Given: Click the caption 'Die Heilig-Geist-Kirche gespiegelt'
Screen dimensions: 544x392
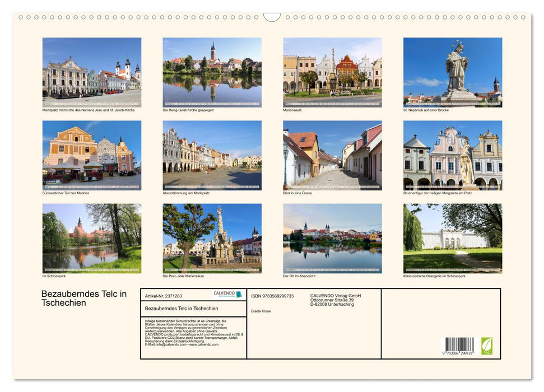Looking at the screenshot, I should (x=188, y=110).
